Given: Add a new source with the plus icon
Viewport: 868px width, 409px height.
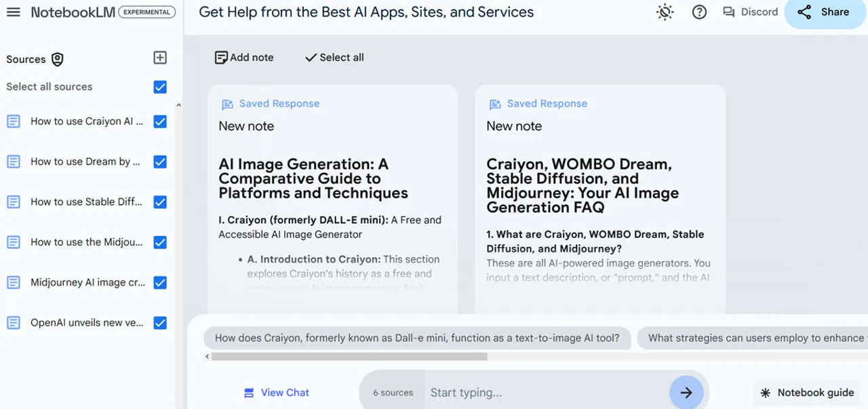Looking at the screenshot, I should (160, 58).
